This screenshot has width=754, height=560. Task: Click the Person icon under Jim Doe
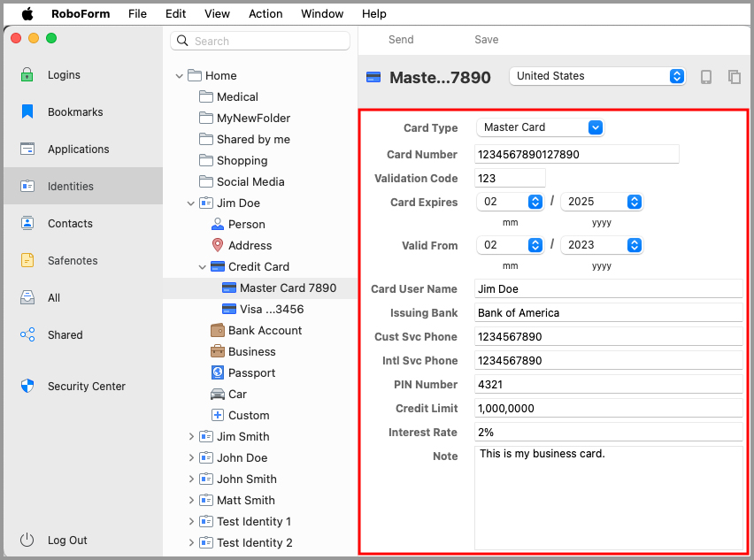(218, 224)
